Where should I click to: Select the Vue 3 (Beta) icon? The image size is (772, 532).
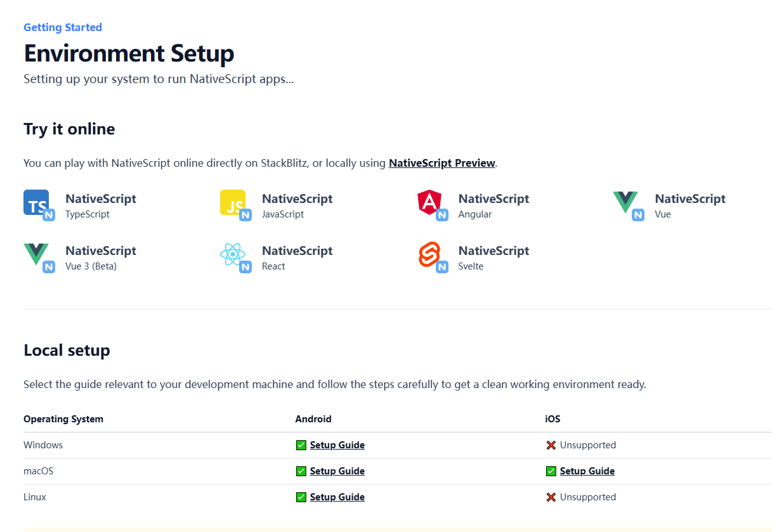(37, 255)
